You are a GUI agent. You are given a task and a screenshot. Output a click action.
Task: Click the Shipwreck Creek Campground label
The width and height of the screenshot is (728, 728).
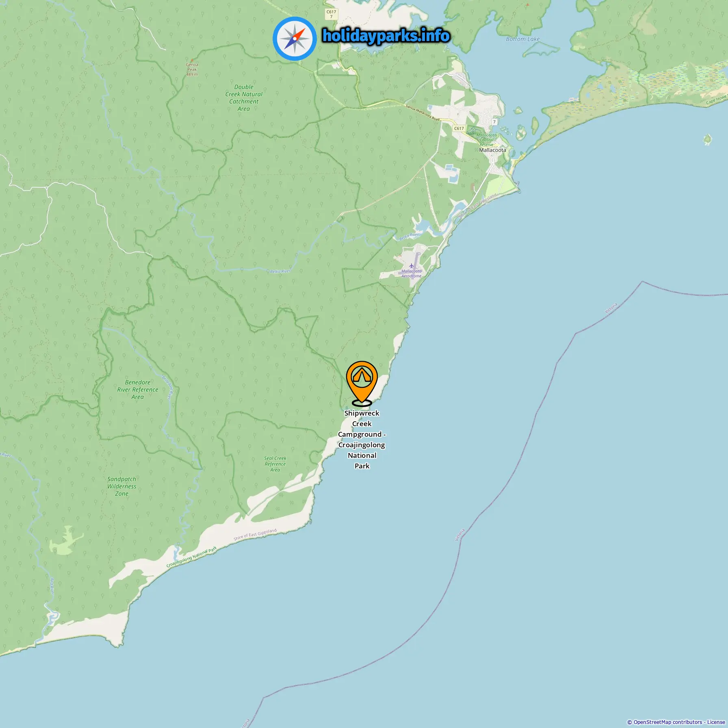pos(362,440)
